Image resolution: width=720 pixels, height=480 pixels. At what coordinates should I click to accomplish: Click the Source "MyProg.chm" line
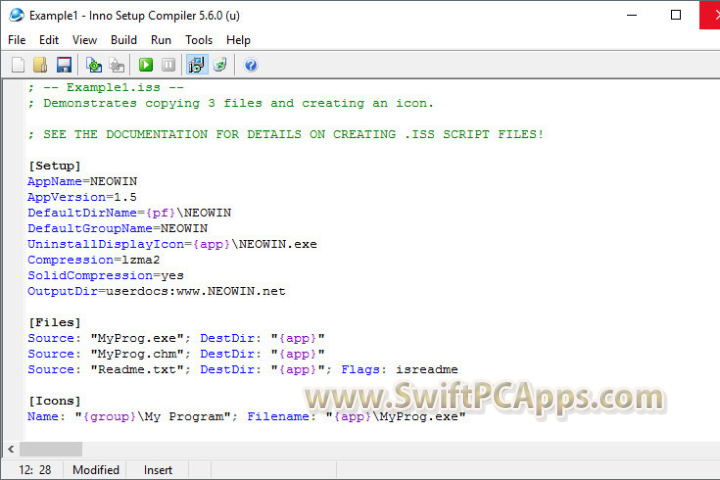click(176, 354)
